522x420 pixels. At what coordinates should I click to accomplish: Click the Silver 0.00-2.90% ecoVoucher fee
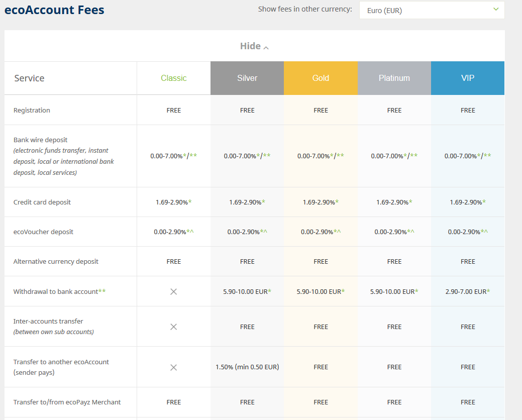[x=247, y=232]
